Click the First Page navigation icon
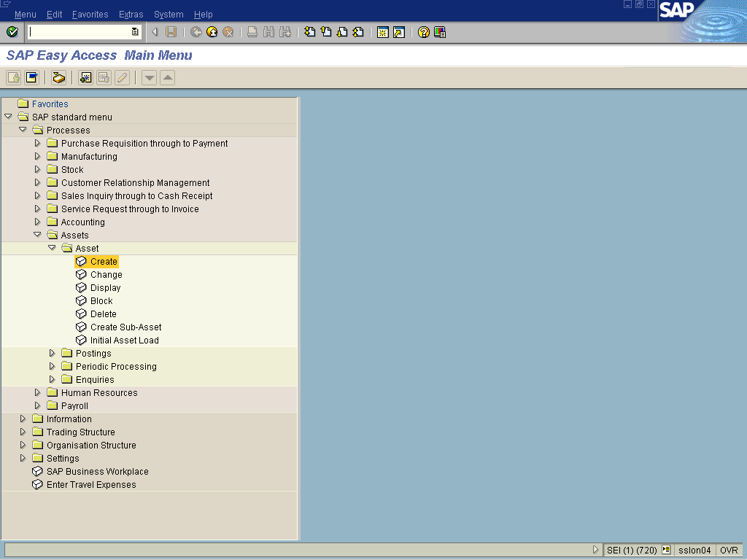Screen dimensions: 747x560 tap(310, 32)
